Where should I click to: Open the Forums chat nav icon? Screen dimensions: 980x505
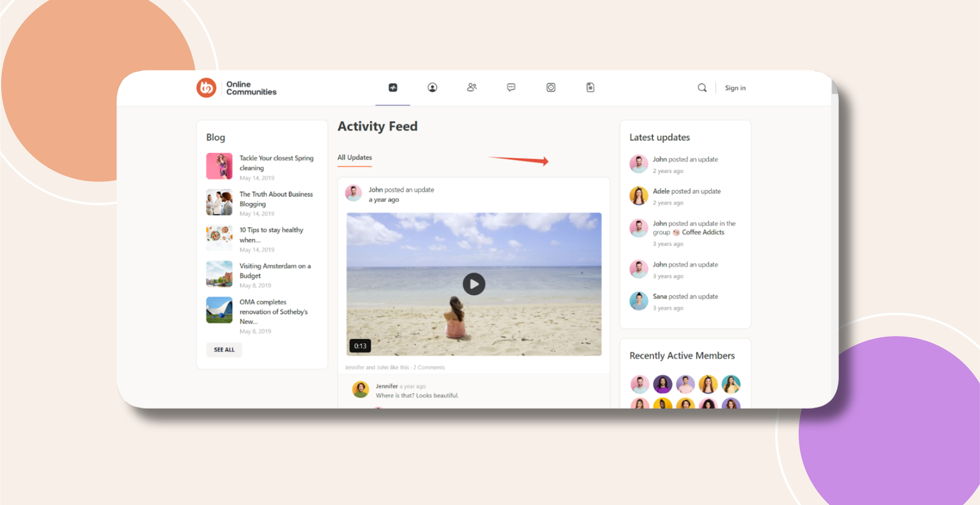click(511, 88)
